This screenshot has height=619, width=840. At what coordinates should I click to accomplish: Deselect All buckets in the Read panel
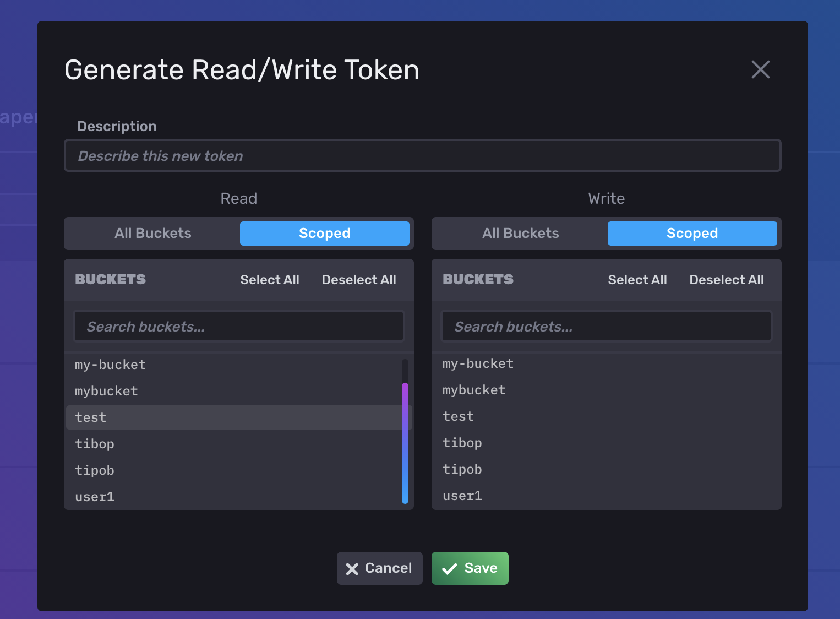[358, 279]
